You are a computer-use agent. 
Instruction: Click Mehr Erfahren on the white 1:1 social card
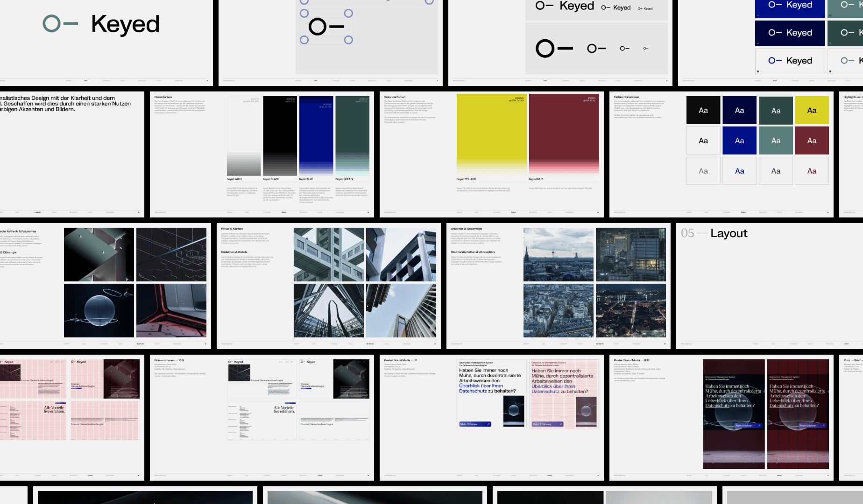475,424
